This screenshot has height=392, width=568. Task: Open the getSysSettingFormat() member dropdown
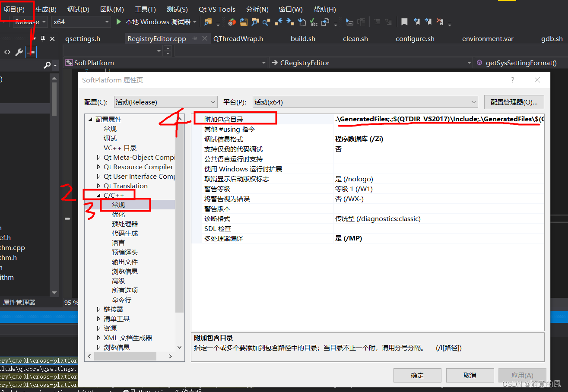coord(521,63)
